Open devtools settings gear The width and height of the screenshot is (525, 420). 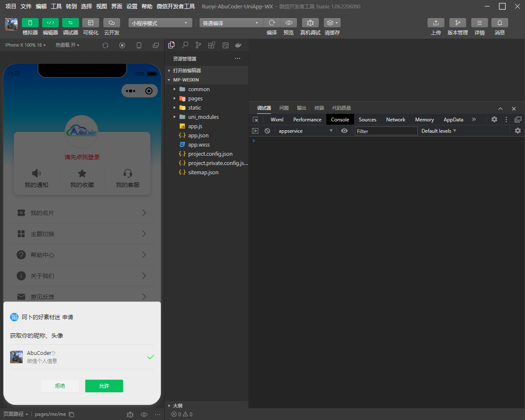click(x=494, y=119)
